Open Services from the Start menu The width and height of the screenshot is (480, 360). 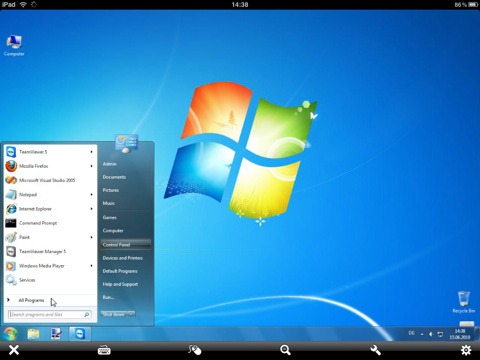pos(49,280)
